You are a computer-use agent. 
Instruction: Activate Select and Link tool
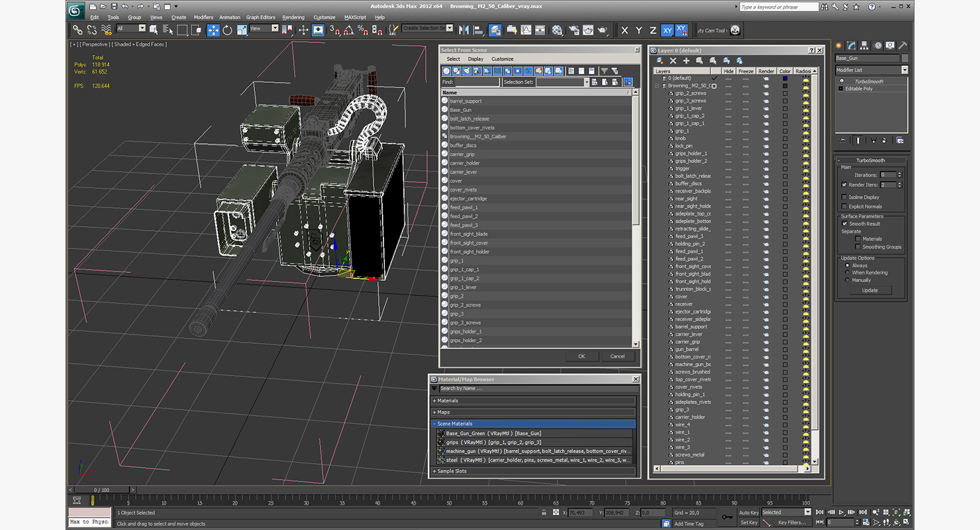(77, 30)
